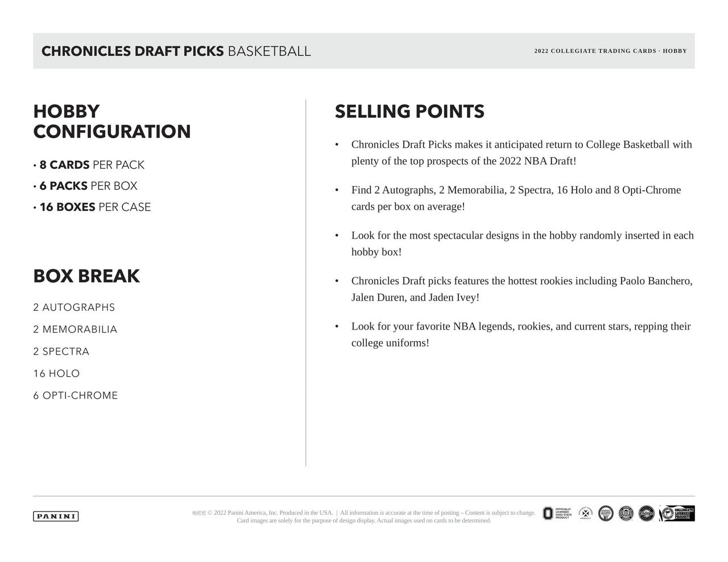The image size is (728, 562).
Task: Click the 6 Opti-Chrome box break entry
Action: click(x=76, y=396)
